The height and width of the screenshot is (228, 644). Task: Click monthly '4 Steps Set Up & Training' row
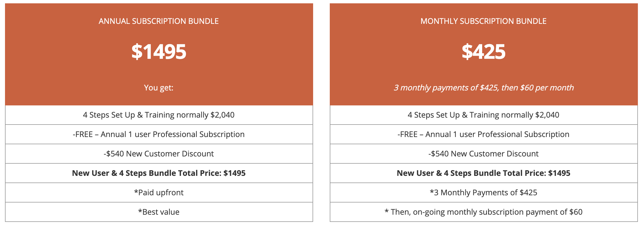[484, 115]
